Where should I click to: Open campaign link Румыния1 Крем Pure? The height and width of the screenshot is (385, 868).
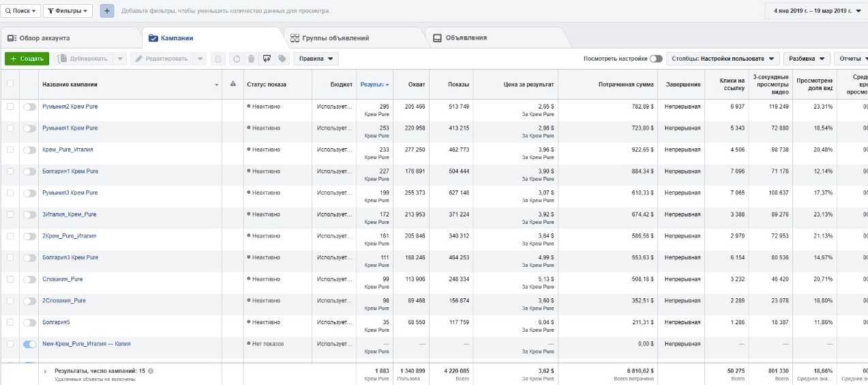[x=70, y=128]
